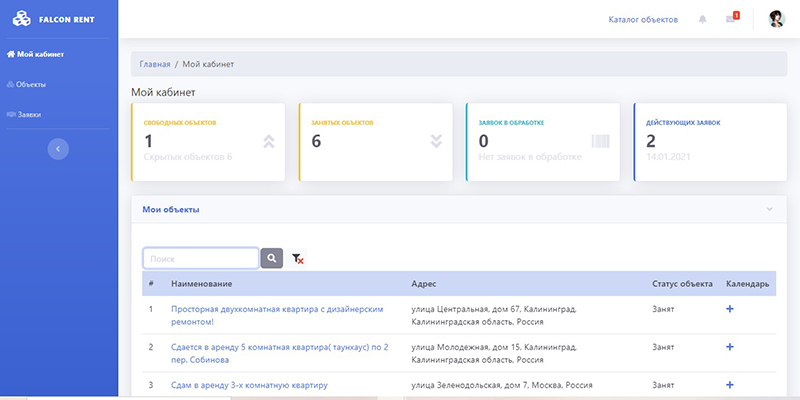Open calendar plus for first listing

730,309
